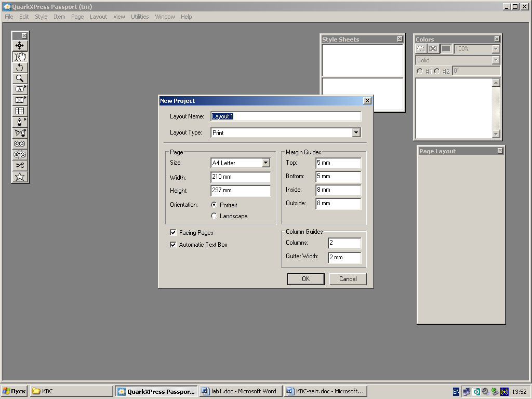Image resolution: width=532 pixels, height=399 pixels.
Task: Select the Text Box tool
Action: [20, 89]
